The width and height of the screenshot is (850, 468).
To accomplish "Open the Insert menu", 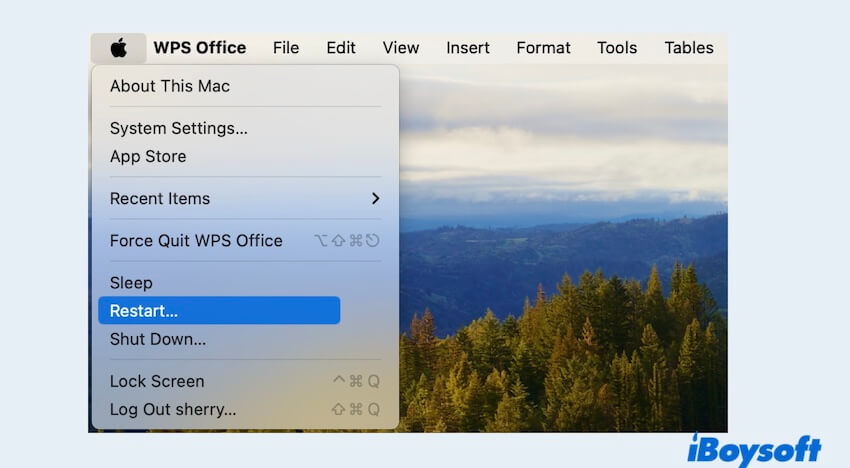I will [468, 48].
